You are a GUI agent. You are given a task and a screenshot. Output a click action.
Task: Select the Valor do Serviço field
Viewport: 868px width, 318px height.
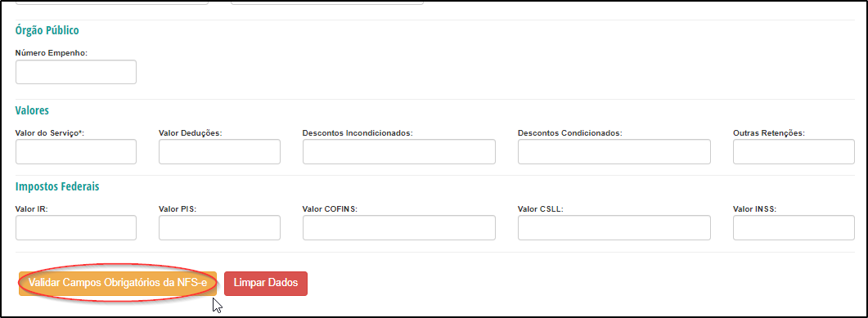[x=76, y=151]
